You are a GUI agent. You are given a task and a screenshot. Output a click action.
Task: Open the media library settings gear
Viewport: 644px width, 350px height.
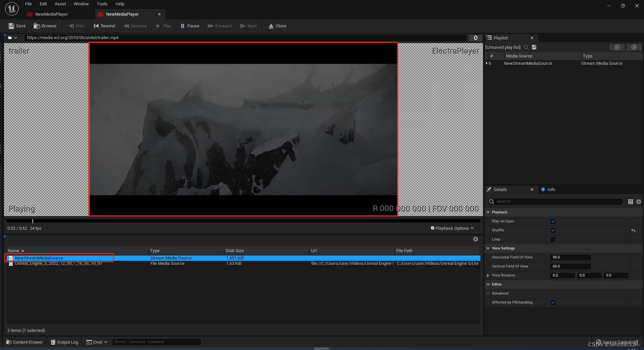475,239
